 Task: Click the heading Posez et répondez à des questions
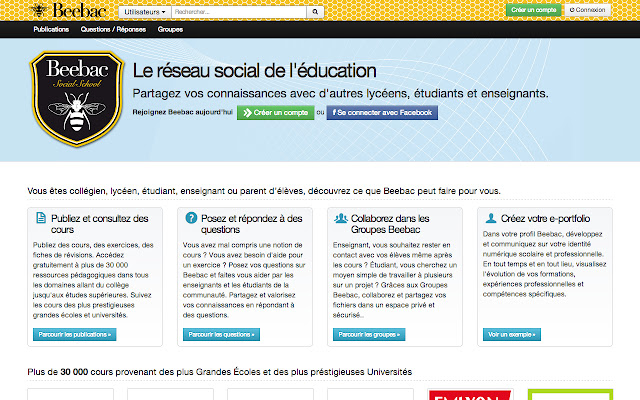pos(251,224)
